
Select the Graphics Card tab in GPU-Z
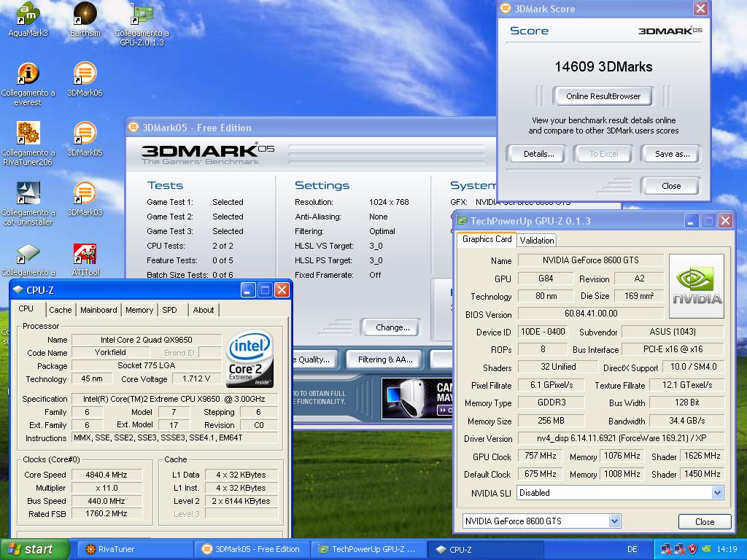[x=487, y=239]
